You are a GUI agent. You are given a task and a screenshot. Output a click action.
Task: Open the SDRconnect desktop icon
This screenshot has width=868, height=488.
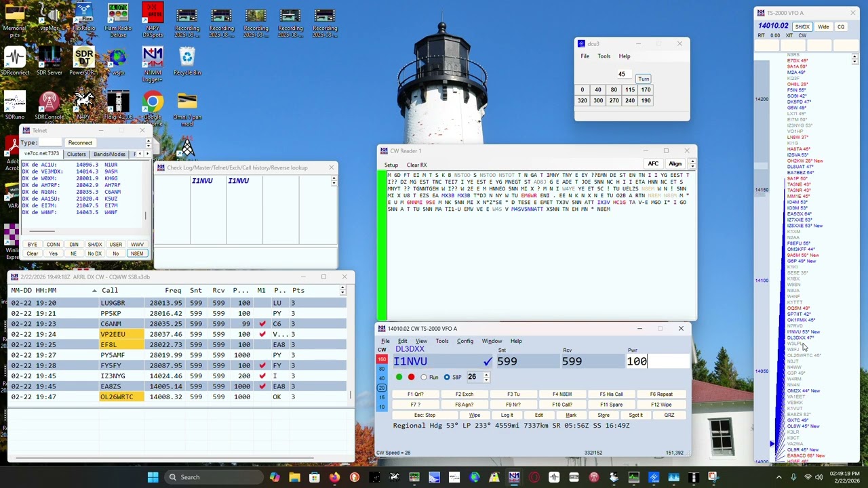14,61
